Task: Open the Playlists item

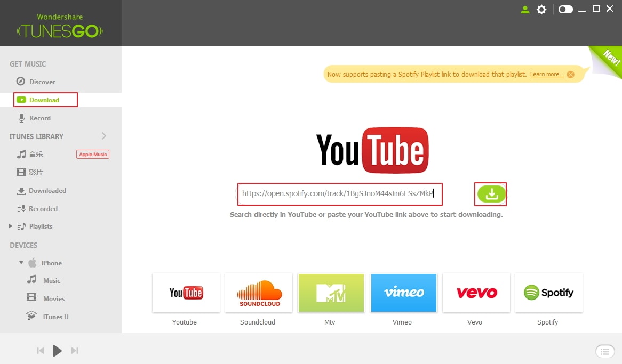Action: (x=35, y=227)
